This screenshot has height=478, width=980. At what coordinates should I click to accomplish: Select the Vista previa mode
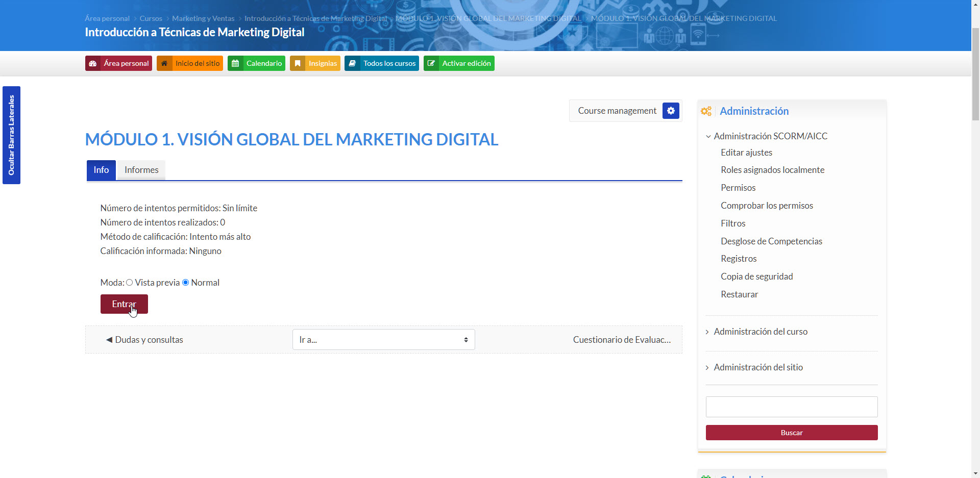tap(130, 283)
